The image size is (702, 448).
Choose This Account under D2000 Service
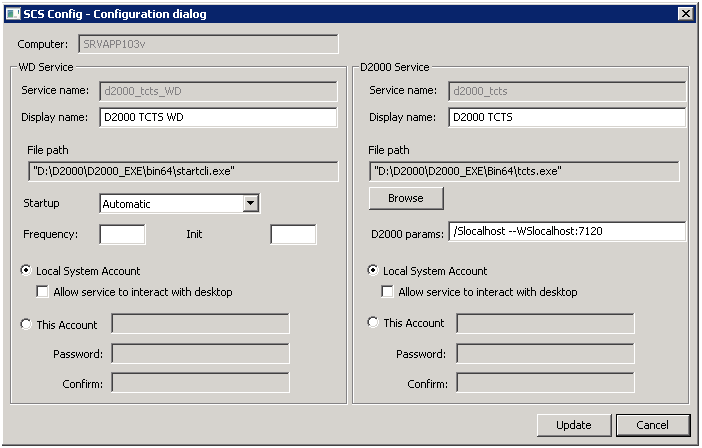point(373,323)
